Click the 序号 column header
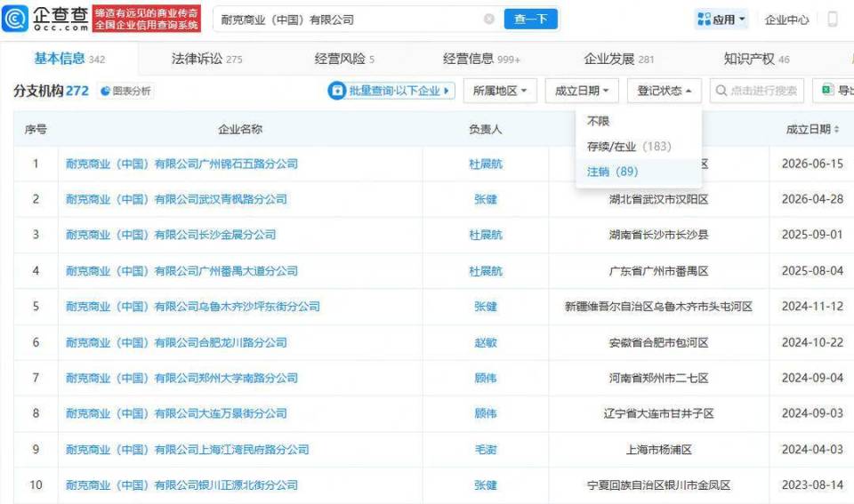Image resolution: width=854 pixels, height=504 pixels. pos(36,130)
